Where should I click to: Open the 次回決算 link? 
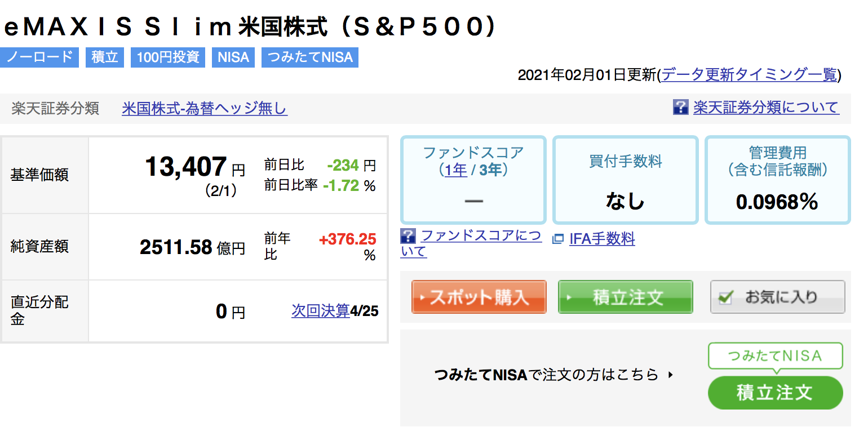click(x=321, y=310)
